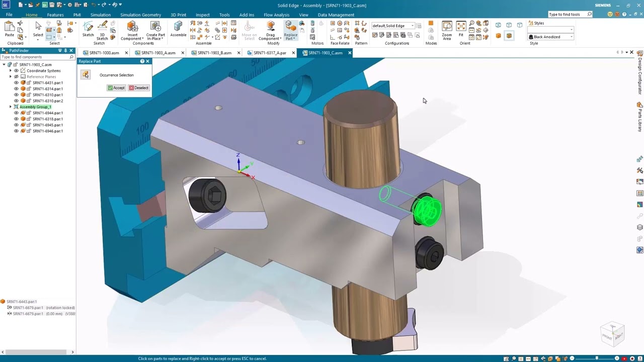Screen dimensions: 644x362
Task: Click the Zoom Area tool
Action: 447,30
